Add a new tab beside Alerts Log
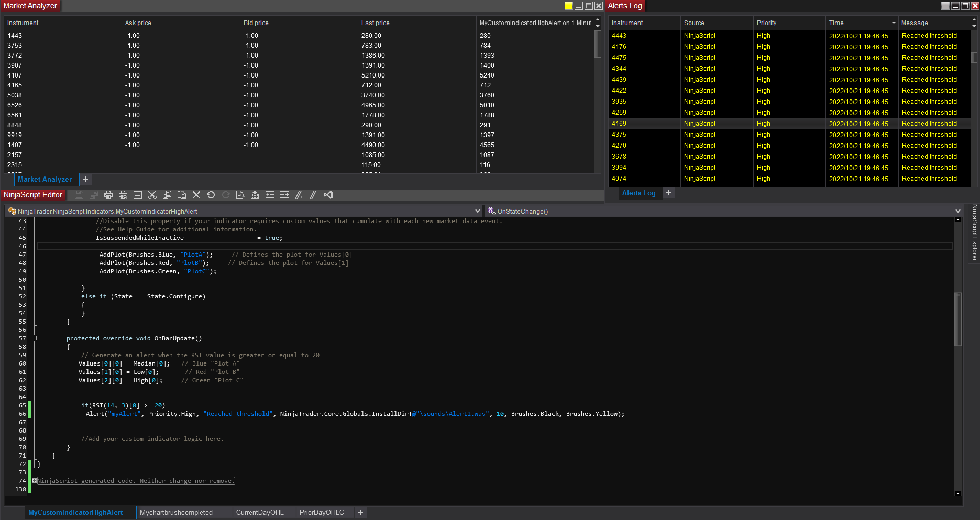980x520 pixels. 669,193
